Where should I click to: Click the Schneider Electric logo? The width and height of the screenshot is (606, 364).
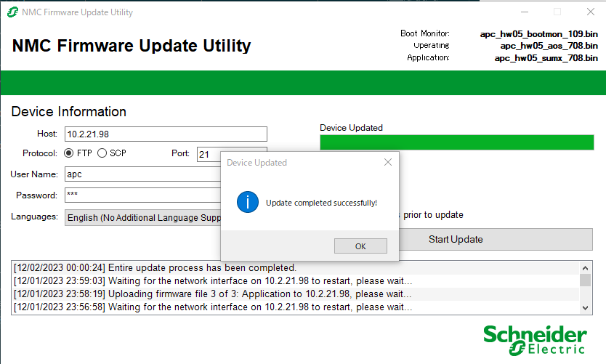point(535,340)
